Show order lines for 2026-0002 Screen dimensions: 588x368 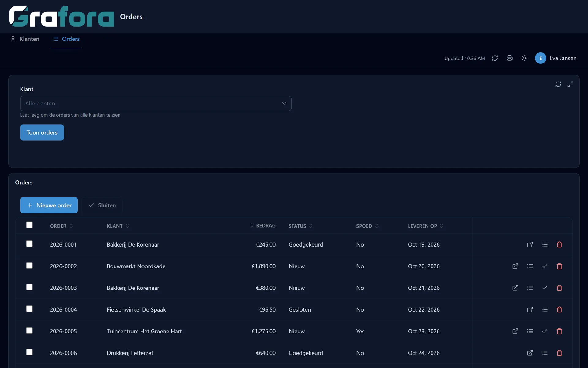point(530,266)
